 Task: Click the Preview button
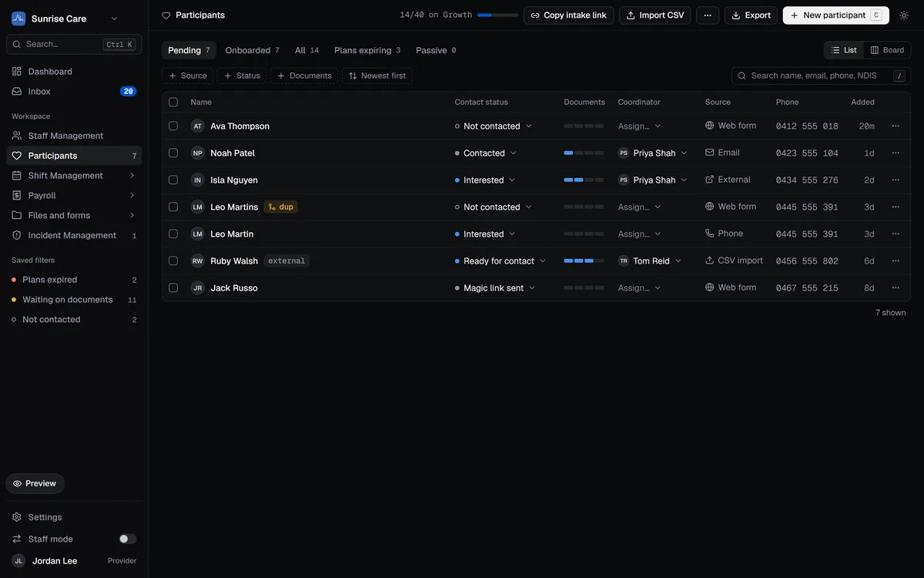click(x=35, y=484)
